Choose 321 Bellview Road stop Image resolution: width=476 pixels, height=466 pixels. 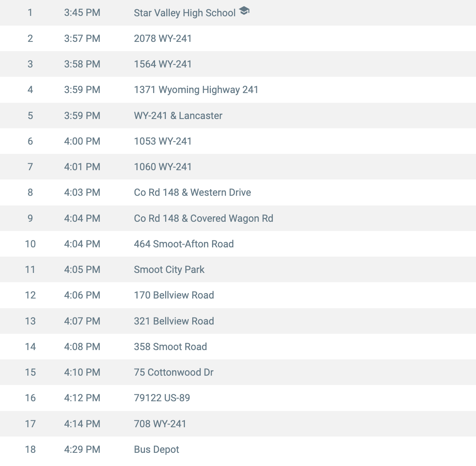tap(174, 321)
